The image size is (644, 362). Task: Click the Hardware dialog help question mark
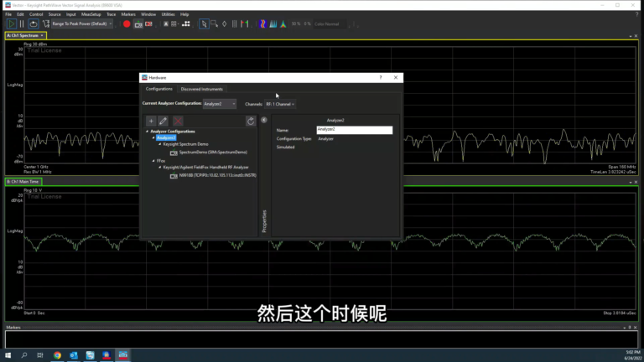click(381, 78)
